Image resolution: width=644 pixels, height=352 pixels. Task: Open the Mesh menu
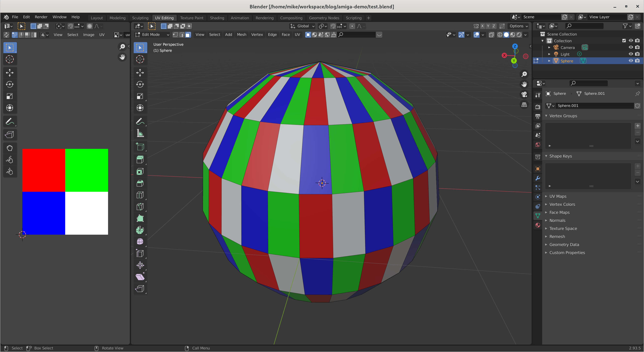[x=242, y=35]
